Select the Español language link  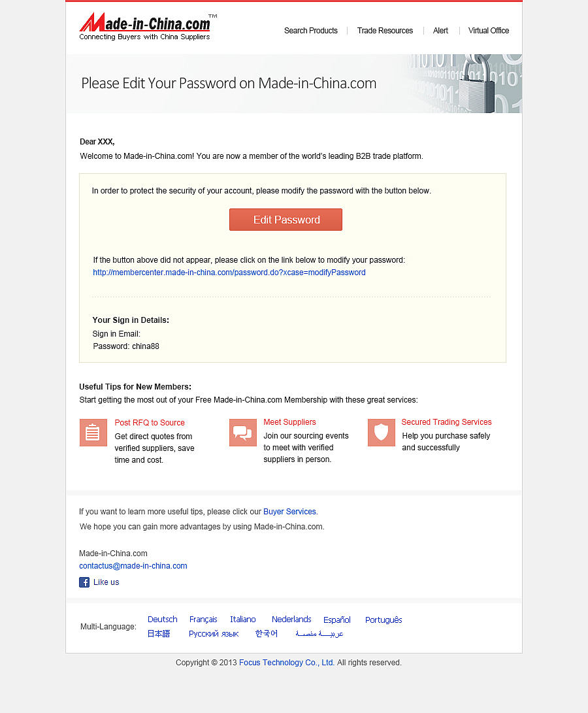click(337, 620)
